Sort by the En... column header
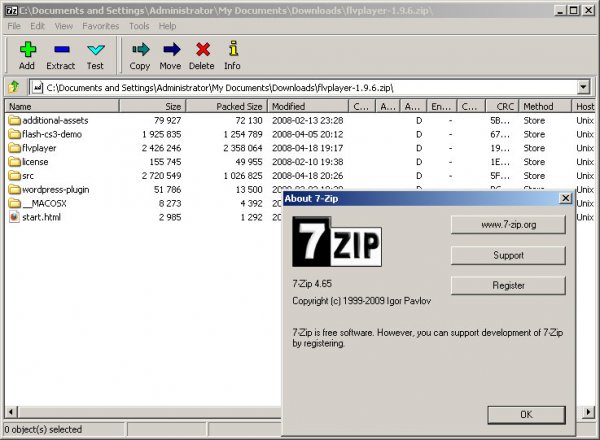Screen dimensions: 600x440 click(441, 106)
